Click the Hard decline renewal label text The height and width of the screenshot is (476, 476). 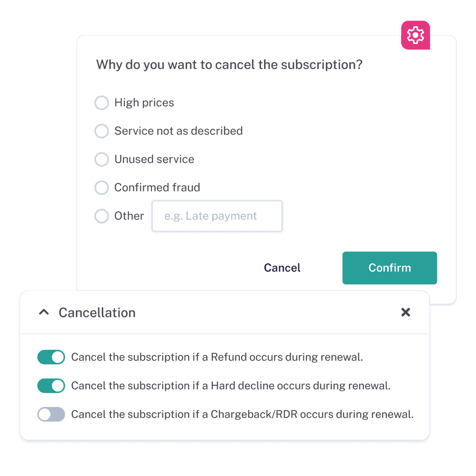[x=231, y=386]
